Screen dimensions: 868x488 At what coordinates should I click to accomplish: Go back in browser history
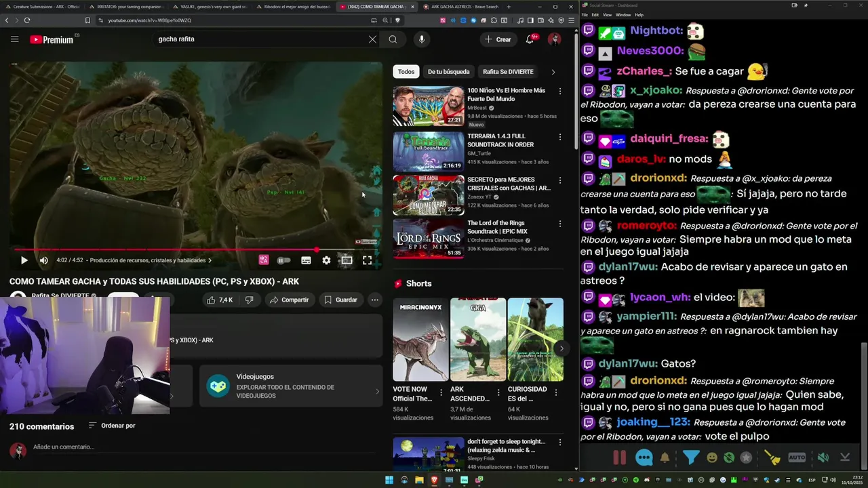click(7, 20)
